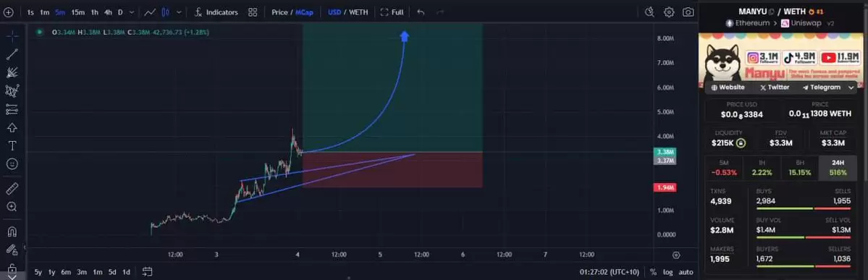This screenshot has height=280, width=868.
Task: Open the emoji sticker tool
Action: [12, 164]
